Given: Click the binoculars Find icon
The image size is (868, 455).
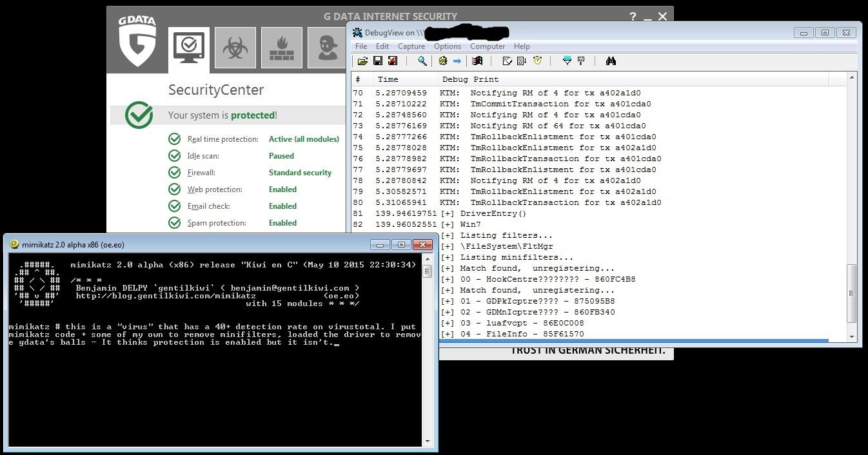Looking at the screenshot, I should [611, 61].
